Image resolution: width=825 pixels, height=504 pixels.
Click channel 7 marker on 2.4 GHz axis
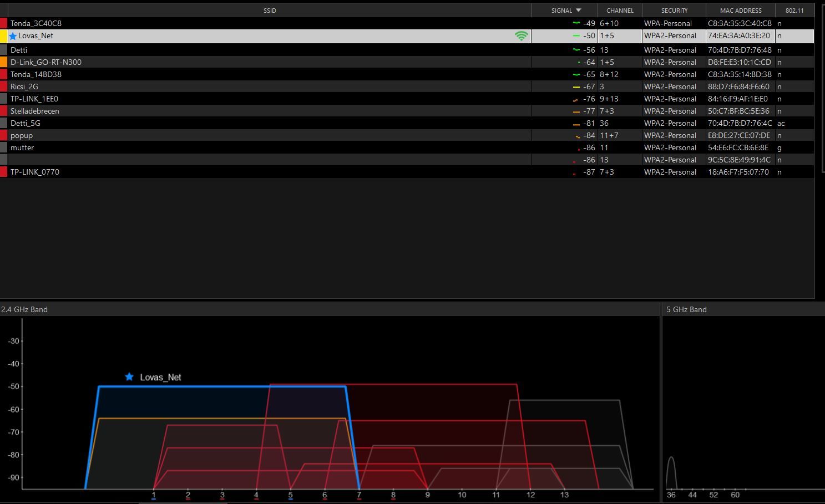359,495
